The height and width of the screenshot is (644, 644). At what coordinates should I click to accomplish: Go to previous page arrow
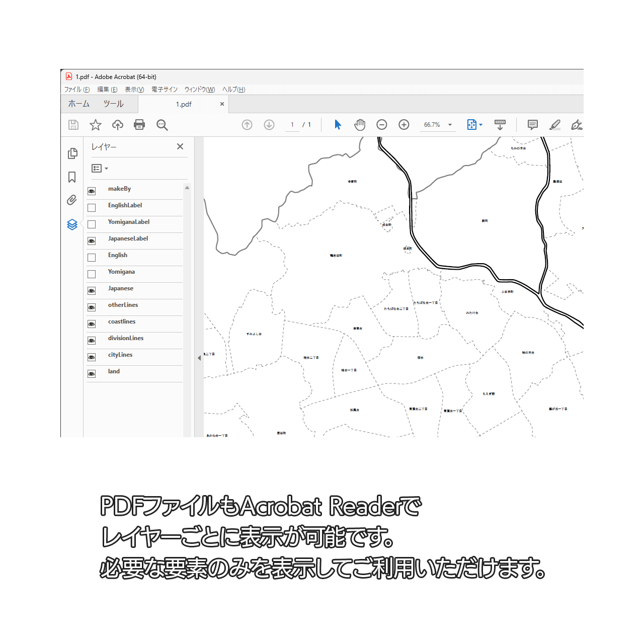coord(247,125)
